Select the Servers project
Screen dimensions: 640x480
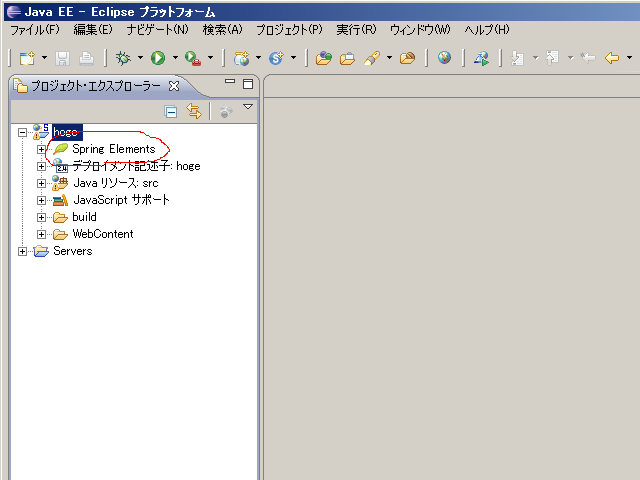73,251
